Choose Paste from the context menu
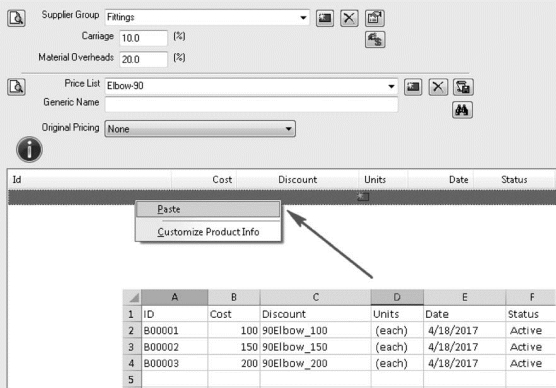Image resolution: width=556 pixels, height=388 pixels. (208, 209)
